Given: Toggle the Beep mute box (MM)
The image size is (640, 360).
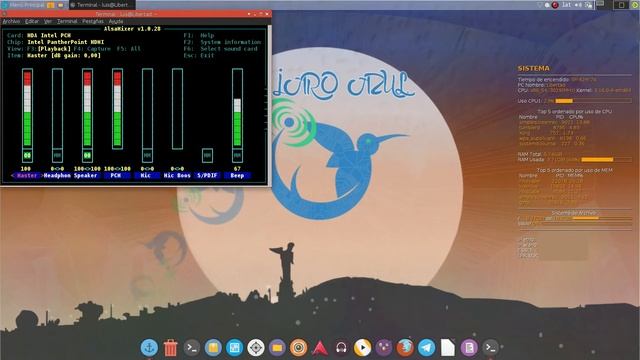Looking at the screenshot, I should (x=237, y=156).
